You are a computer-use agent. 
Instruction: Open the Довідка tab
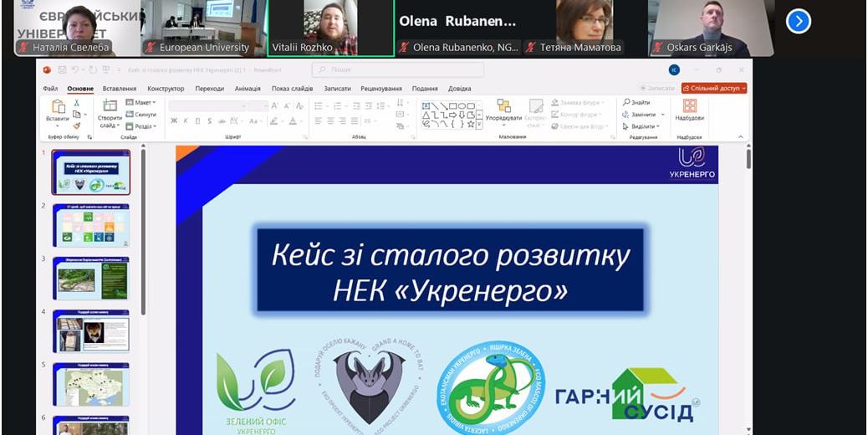(459, 89)
